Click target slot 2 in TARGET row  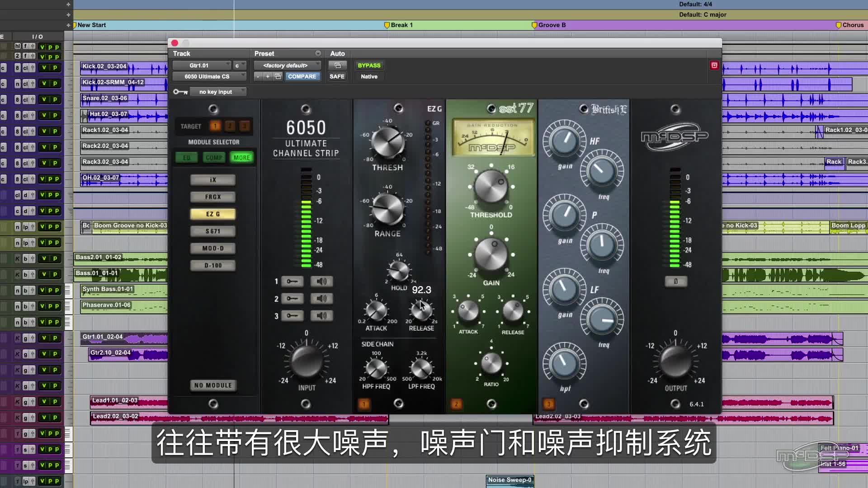230,126
